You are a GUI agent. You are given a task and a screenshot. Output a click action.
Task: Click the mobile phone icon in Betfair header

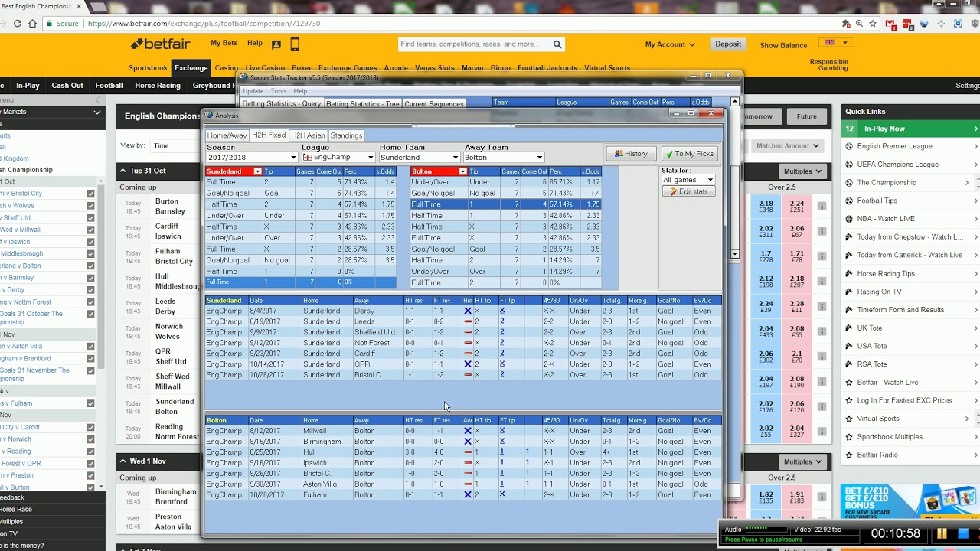coord(294,44)
